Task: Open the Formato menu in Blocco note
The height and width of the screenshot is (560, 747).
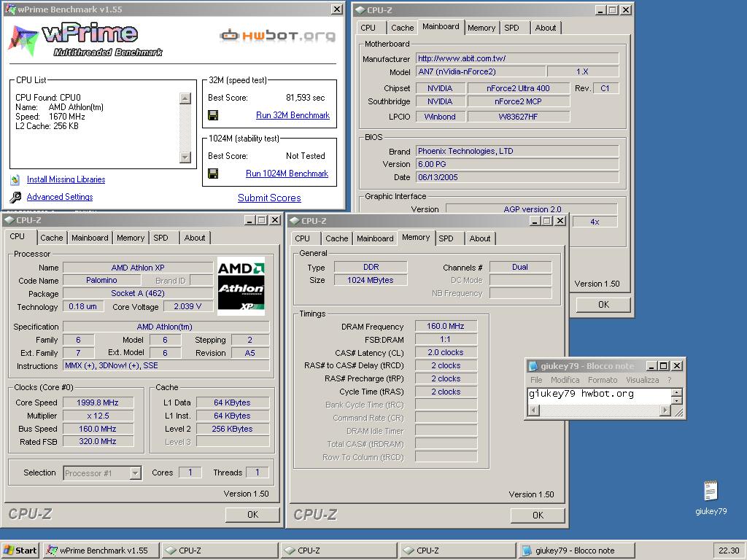Action: 603,380
